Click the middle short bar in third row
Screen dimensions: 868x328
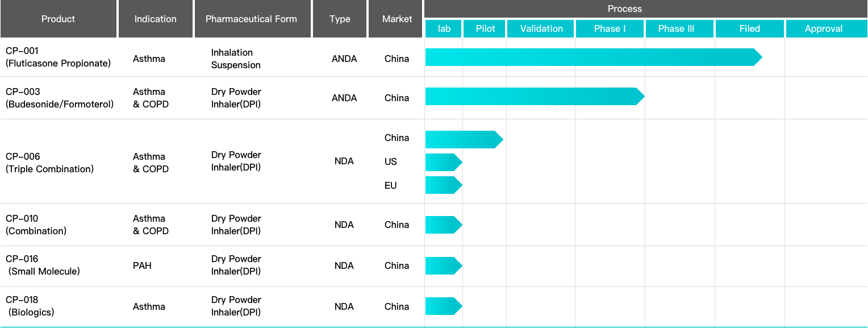442,163
